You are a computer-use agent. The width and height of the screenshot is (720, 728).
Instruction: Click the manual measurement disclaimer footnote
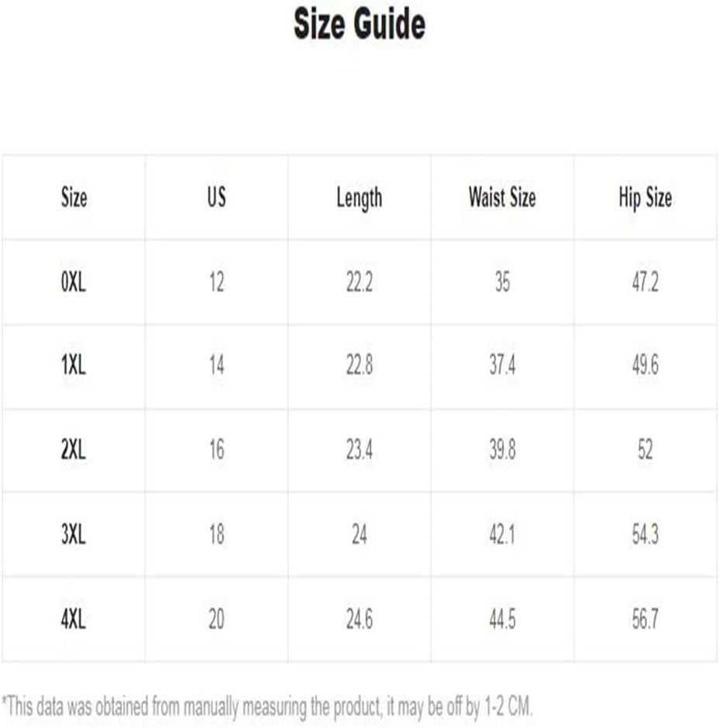[267, 707]
